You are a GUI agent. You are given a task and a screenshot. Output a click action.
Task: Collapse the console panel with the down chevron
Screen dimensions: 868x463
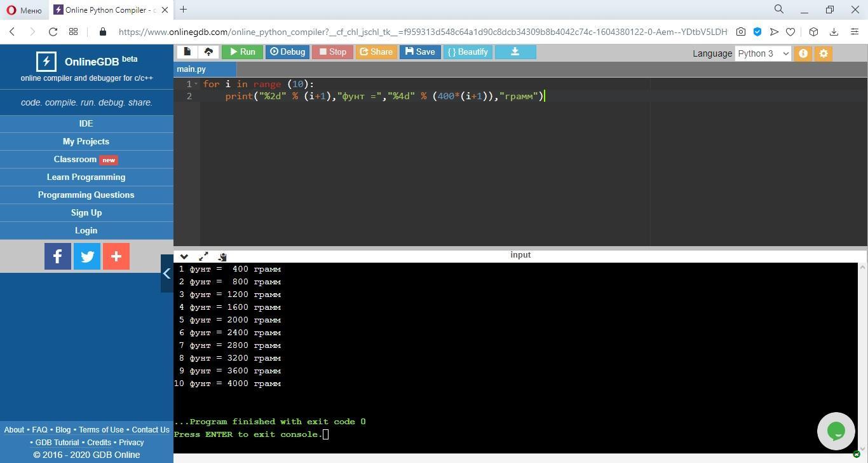click(184, 256)
